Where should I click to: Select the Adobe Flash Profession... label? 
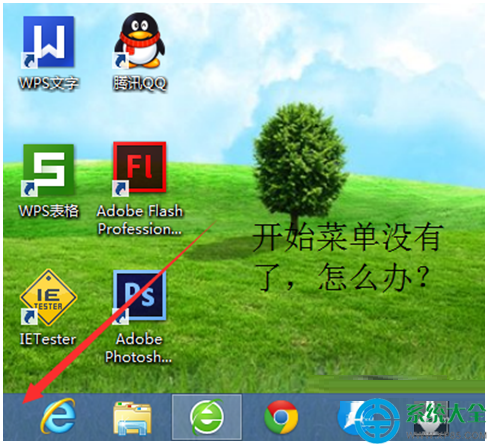click(x=140, y=220)
